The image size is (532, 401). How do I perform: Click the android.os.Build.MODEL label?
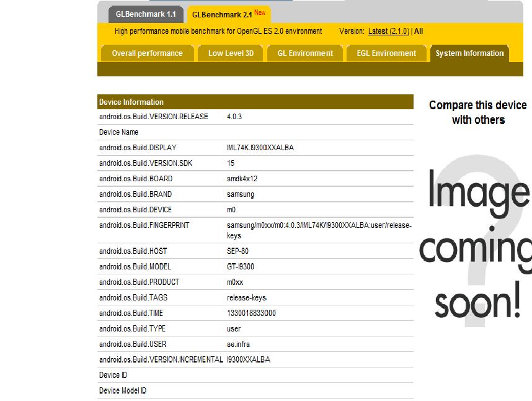pos(135,266)
